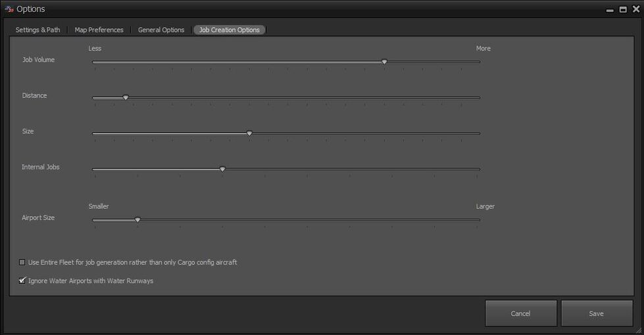Select the Airport Size slider handle
Screen dimensions: 644x335
point(137,219)
